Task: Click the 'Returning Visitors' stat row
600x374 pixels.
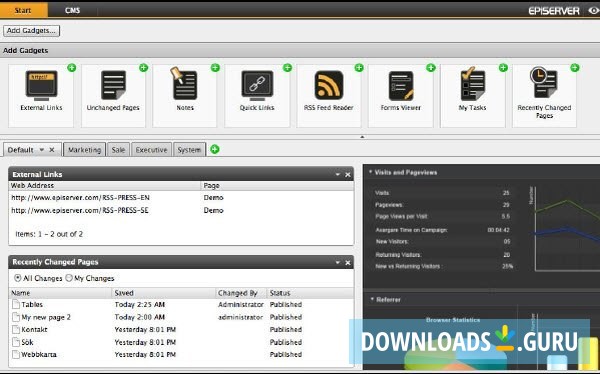Action: (443, 255)
